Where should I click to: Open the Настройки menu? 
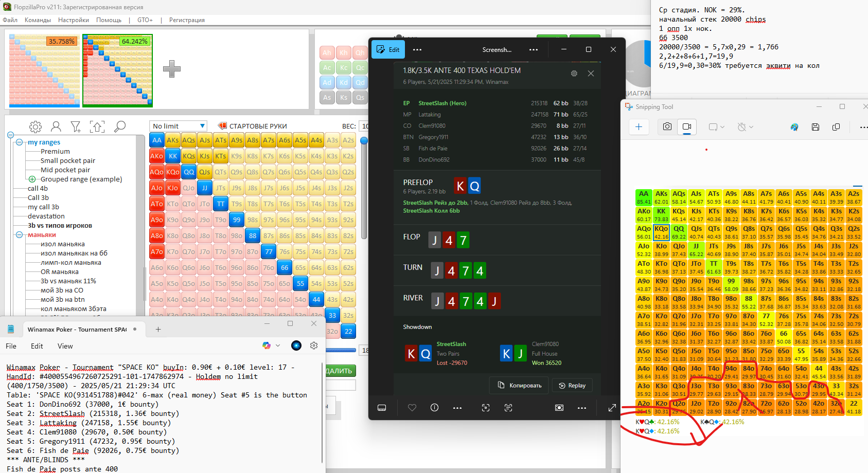74,20
